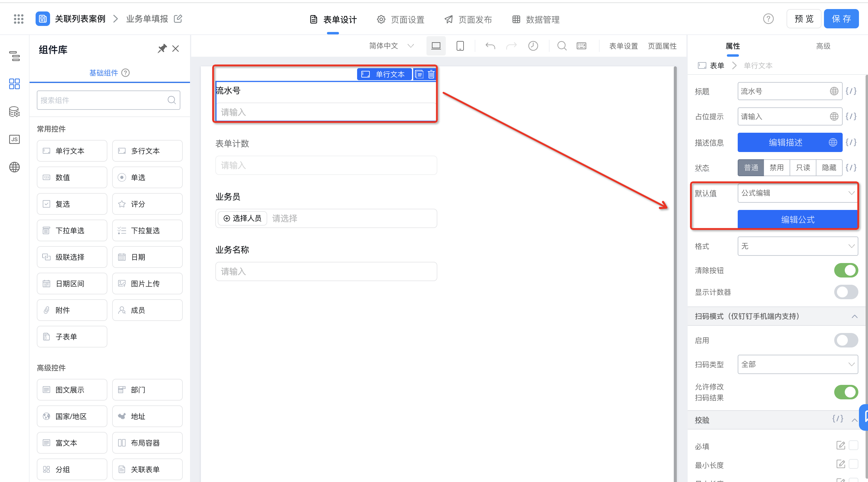
Task: Open the app grid launcher icon
Action: pyautogui.click(x=18, y=19)
